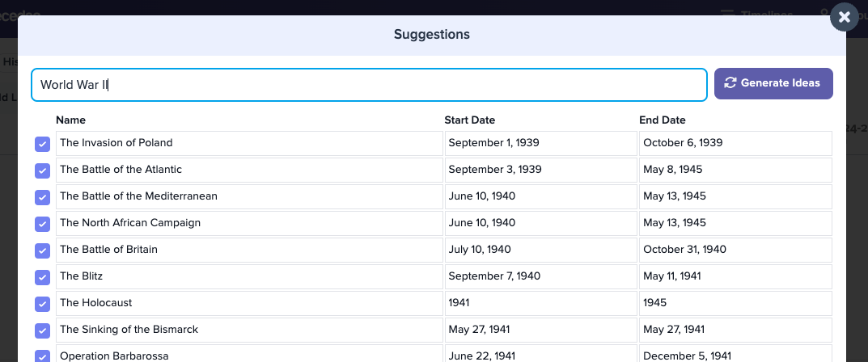Edit The Invasion of Poland name field

tap(249, 143)
